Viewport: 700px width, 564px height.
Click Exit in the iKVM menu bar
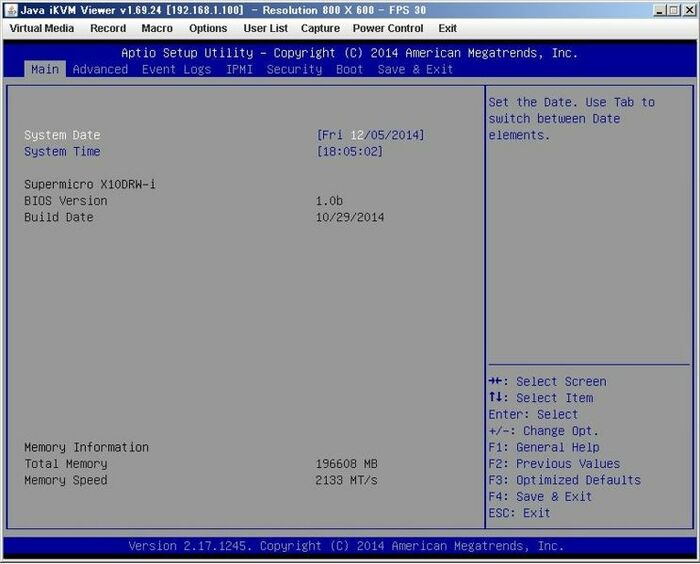pyautogui.click(x=447, y=28)
